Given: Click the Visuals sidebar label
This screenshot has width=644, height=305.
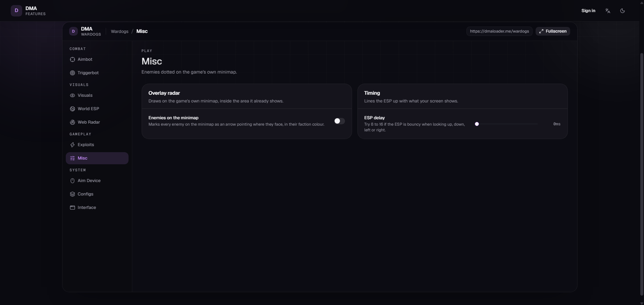Looking at the screenshot, I should pyautogui.click(x=85, y=95).
